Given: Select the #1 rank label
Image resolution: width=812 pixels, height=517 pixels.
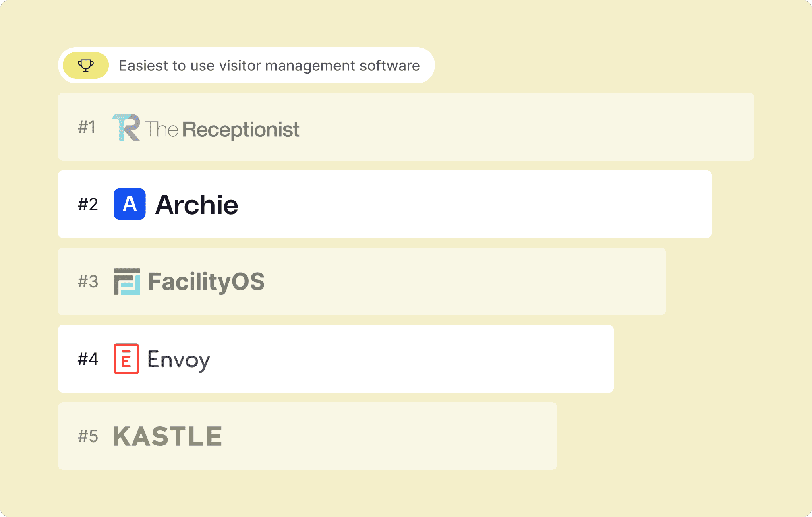Looking at the screenshot, I should 87,127.
